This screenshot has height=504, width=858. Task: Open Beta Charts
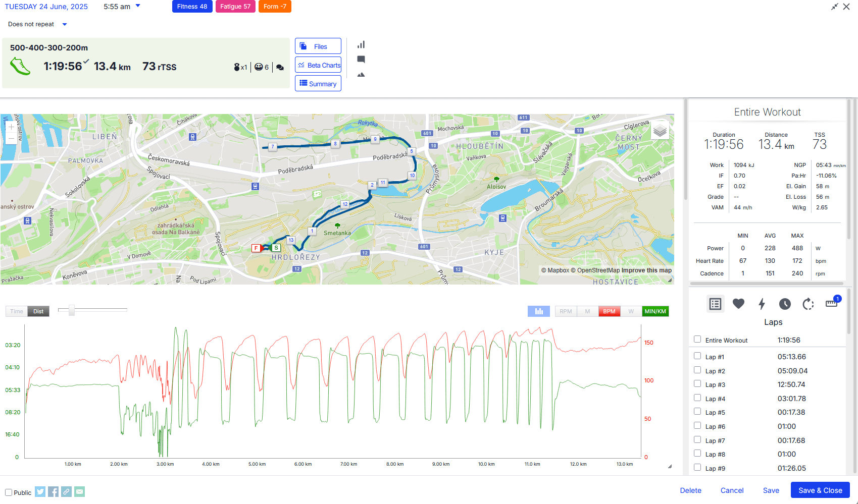click(318, 65)
